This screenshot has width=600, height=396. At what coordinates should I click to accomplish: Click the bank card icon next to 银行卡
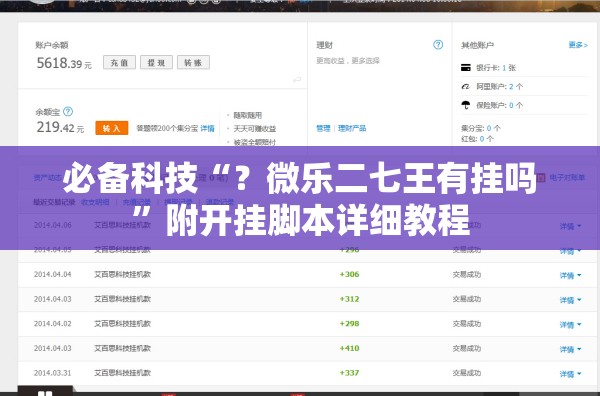(466, 68)
